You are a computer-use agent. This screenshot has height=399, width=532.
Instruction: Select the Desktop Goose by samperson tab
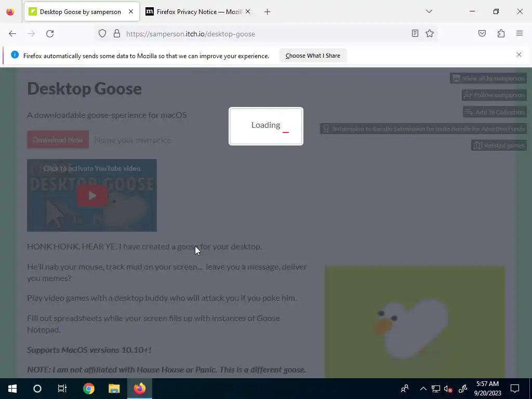(x=82, y=12)
